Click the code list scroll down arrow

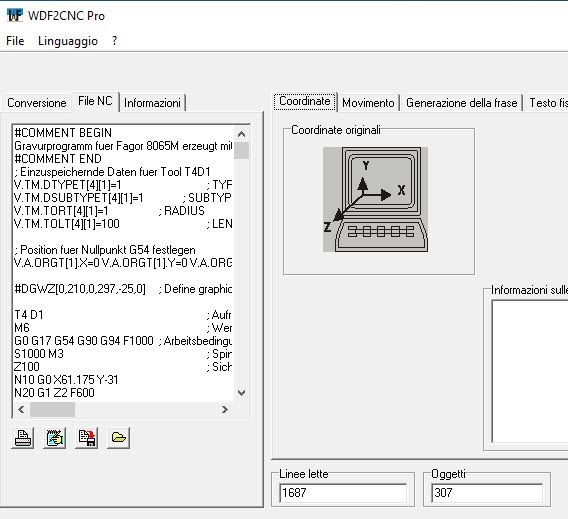(x=242, y=393)
